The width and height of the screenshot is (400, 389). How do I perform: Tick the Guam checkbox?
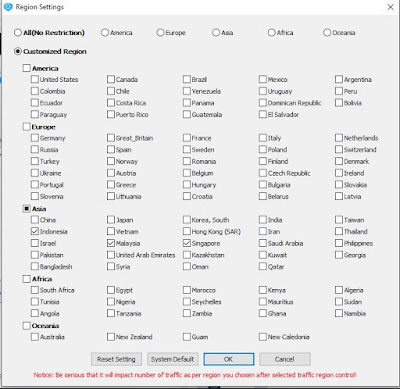coord(187,337)
